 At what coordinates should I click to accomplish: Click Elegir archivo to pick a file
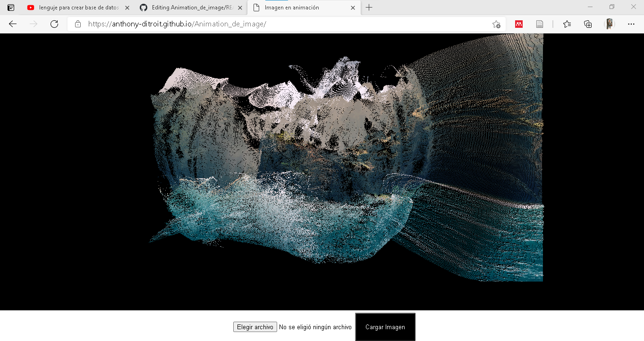255,326
